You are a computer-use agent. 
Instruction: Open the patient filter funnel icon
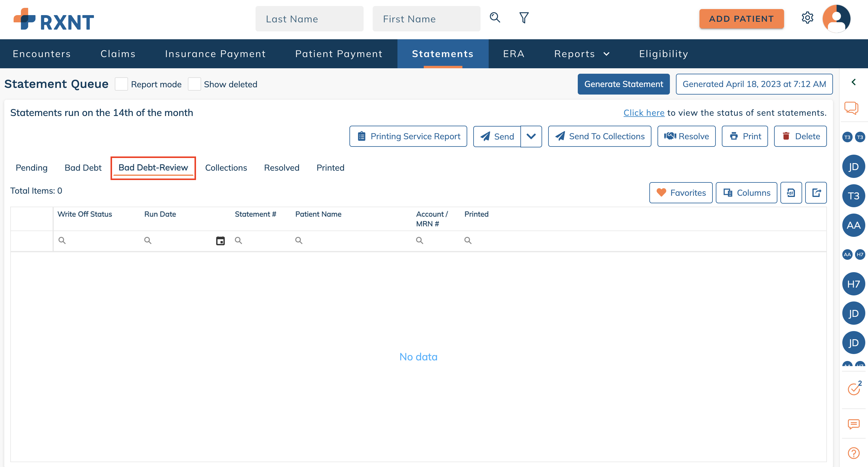(x=524, y=18)
